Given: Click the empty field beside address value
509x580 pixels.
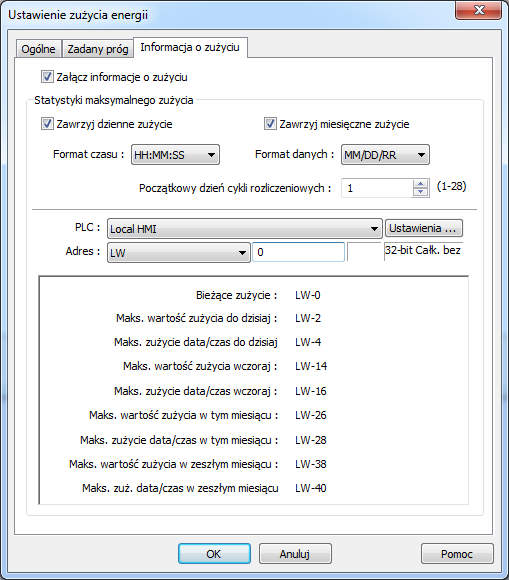Looking at the screenshot, I should click(364, 252).
